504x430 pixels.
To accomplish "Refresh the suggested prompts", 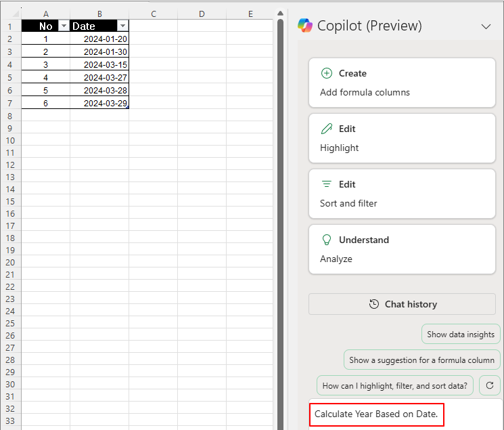I will coord(489,385).
